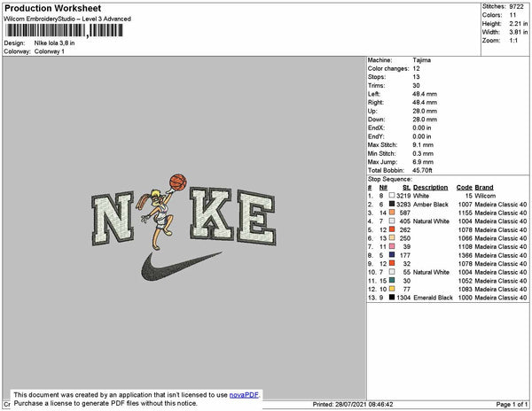Select the teal swatch with code 1052
Viewport: 532px width, 411px height.
click(x=392, y=280)
